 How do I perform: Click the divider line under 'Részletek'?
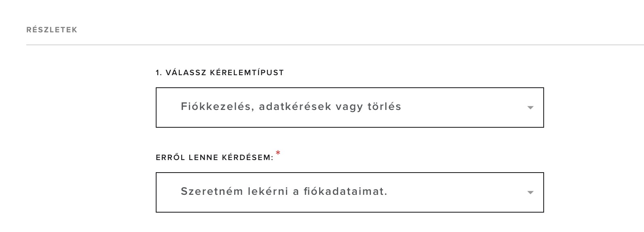tap(324, 44)
